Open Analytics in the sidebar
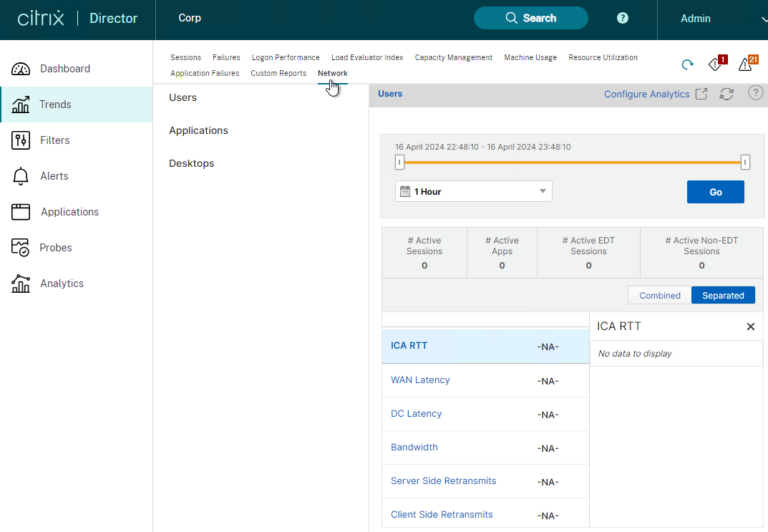Screen dimensions: 768x532 61,284
